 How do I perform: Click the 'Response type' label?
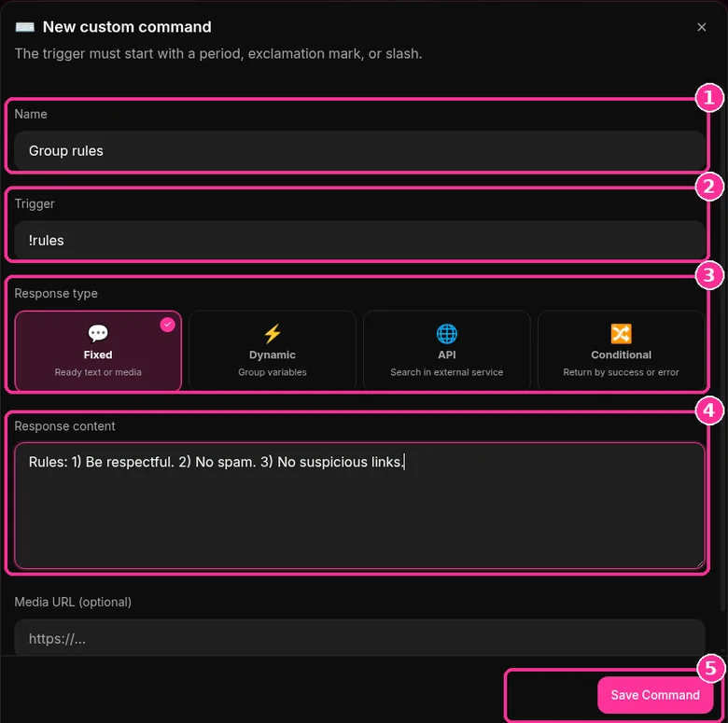tap(56, 293)
